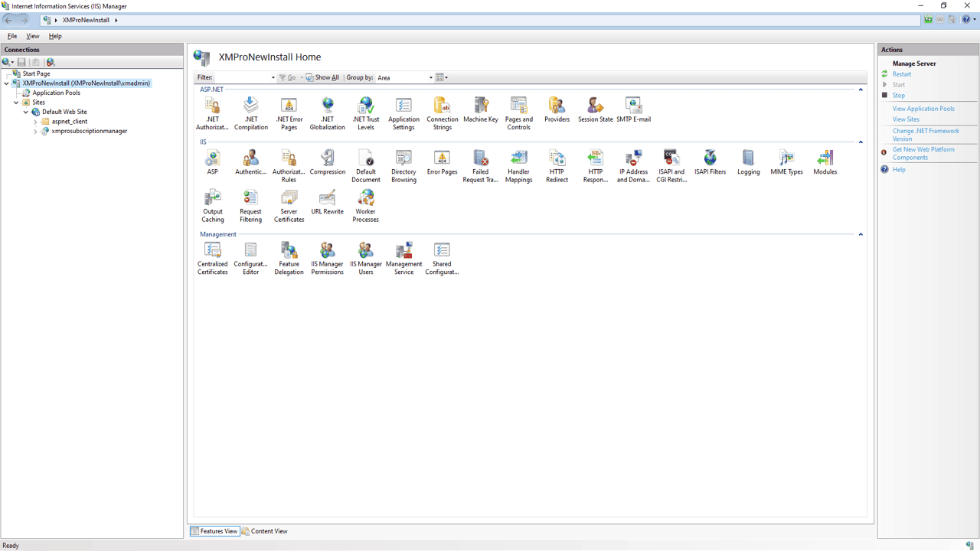Viewport: 980px width, 551px height.
Task: Open the HTTP Redirect feature
Action: point(557,166)
